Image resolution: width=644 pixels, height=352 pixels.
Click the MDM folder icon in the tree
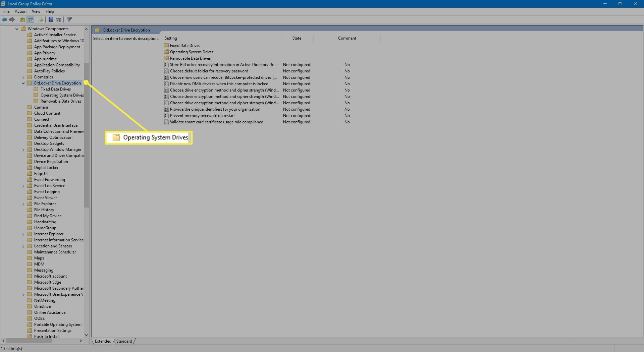[x=30, y=264]
